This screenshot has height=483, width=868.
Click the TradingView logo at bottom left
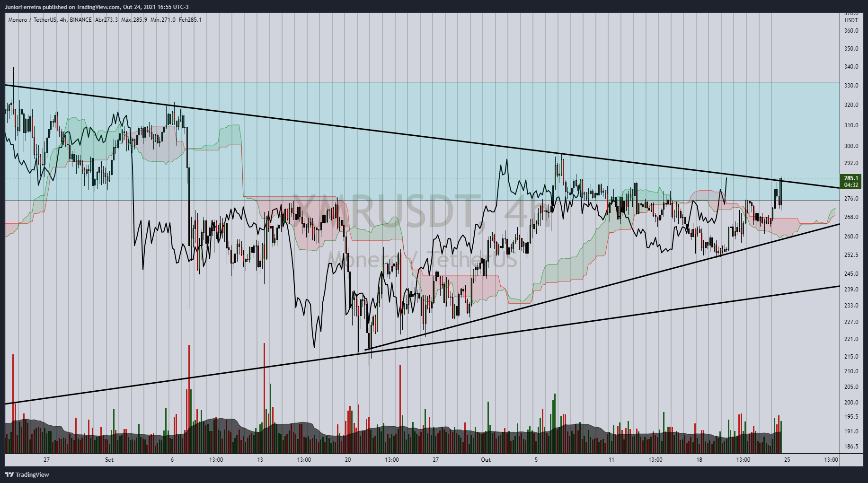[27, 474]
